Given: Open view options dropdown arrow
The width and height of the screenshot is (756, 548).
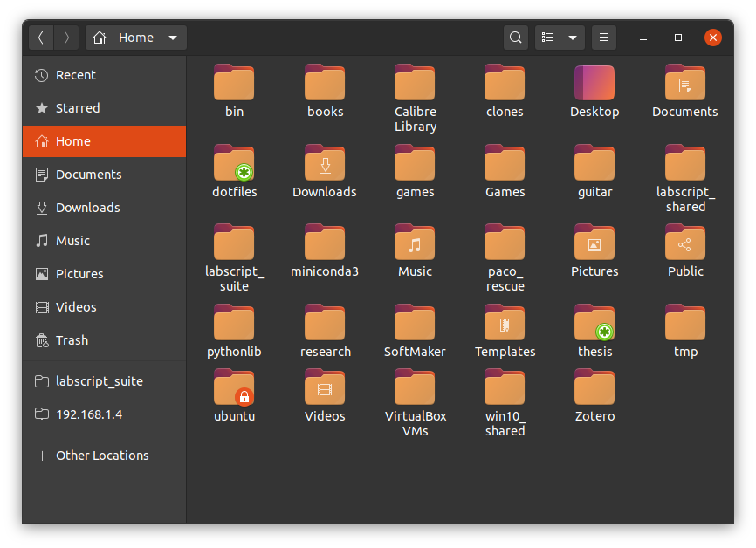Looking at the screenshot, I should (x=573, y=38).
